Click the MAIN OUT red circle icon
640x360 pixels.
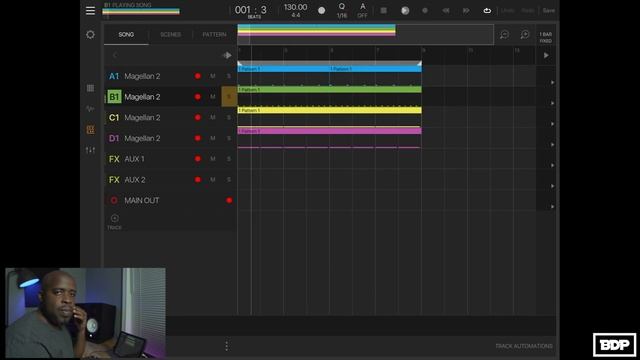[x=114, y=200]
